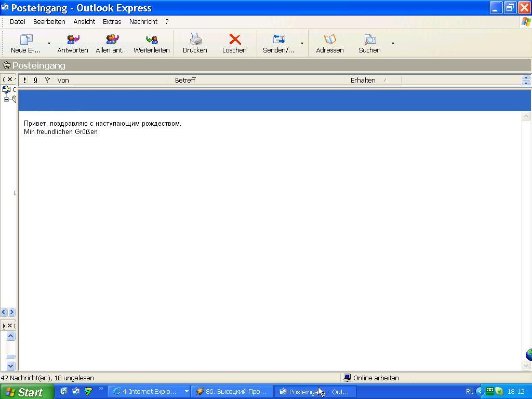532x399 pixels.
Task: Open the Extras menu
Action: [112, 22]
